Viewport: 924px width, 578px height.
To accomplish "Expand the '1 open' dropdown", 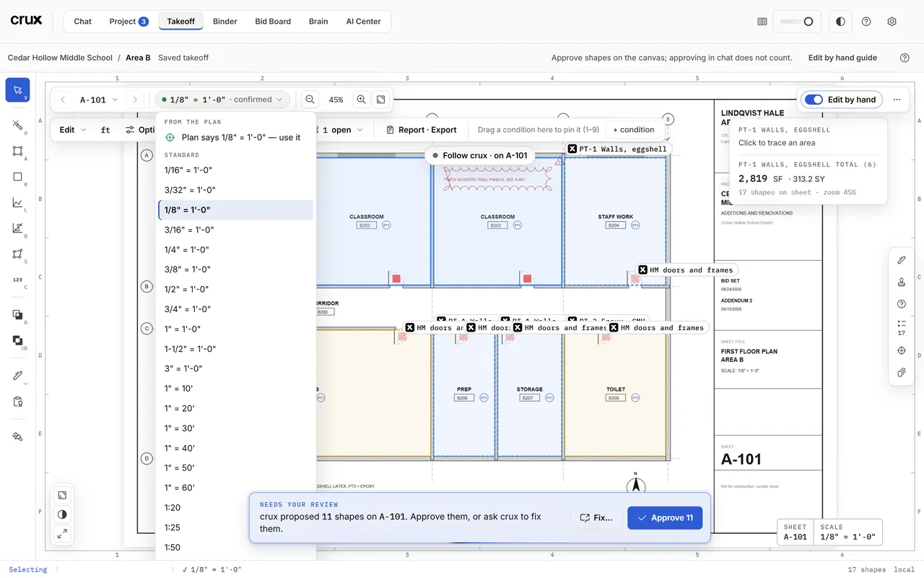I will [x=341, y=130].
